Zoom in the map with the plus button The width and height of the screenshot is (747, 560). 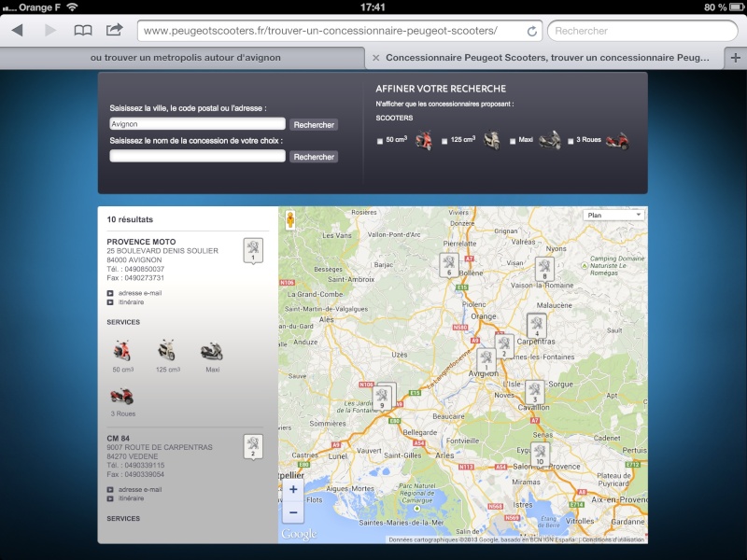(293, 489)
